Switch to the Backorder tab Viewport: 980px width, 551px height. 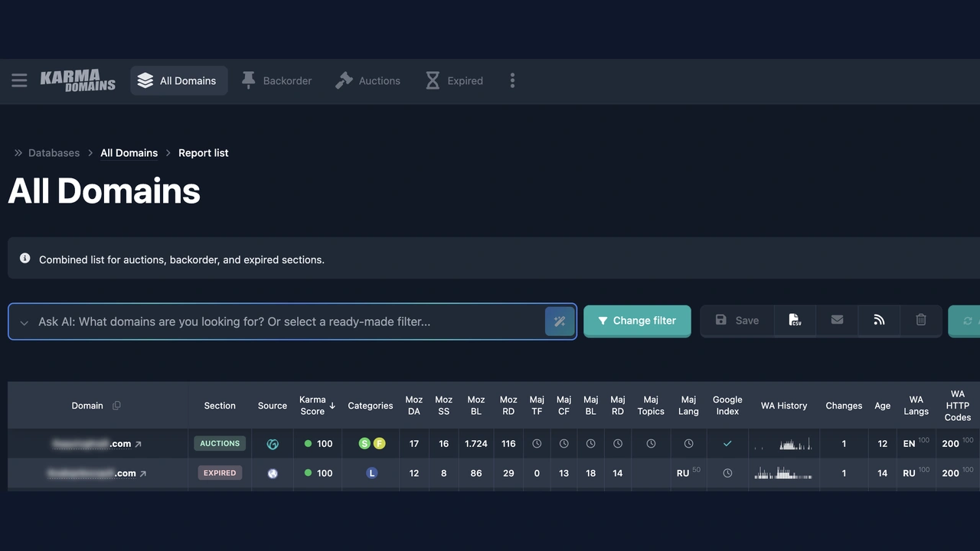(276, 80)
